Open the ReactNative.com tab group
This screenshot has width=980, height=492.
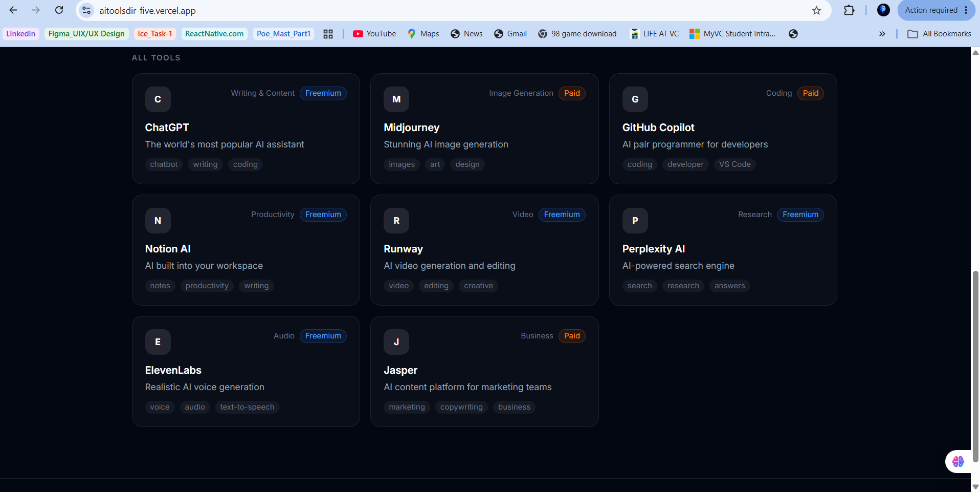pyautogui.click(x=214, y=34)
